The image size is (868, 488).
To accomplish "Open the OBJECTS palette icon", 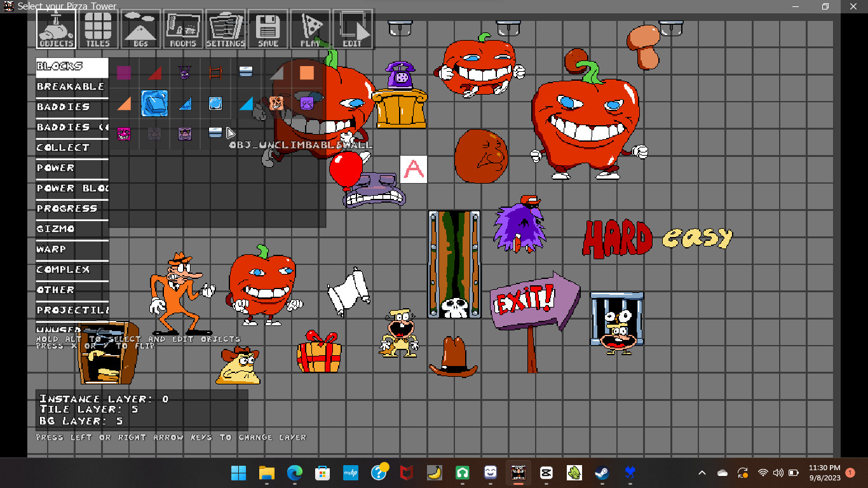I will tap(55, 29).
